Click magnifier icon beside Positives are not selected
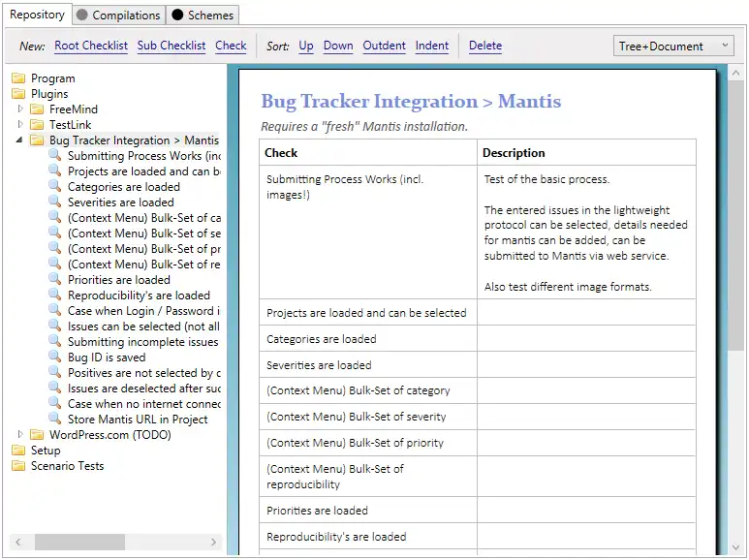The image size is (749, 560). point(55,372)
